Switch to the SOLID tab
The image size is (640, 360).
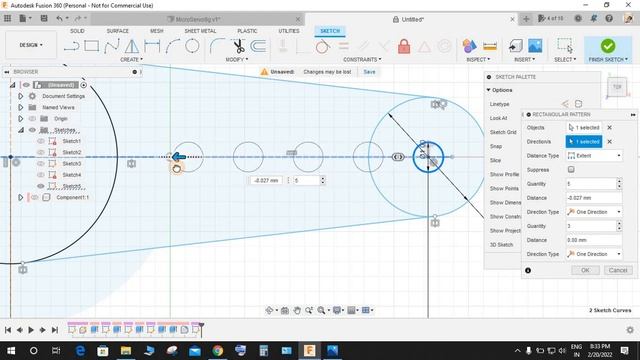[x=77, y=31]
